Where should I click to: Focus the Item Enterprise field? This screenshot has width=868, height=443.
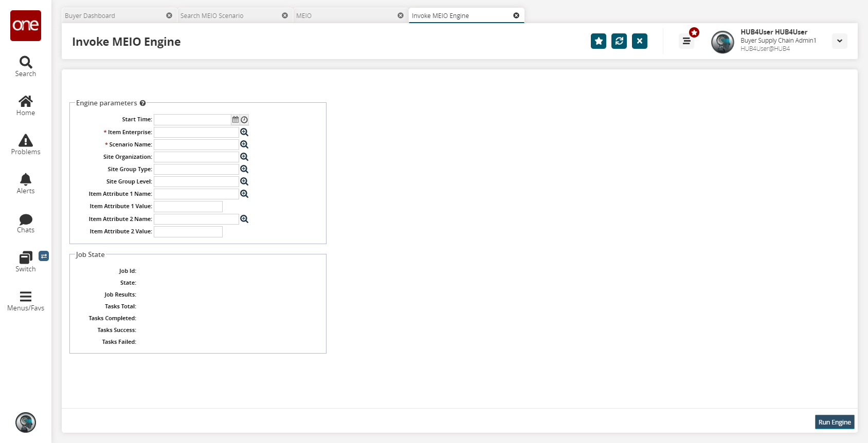tap(196, 132)
